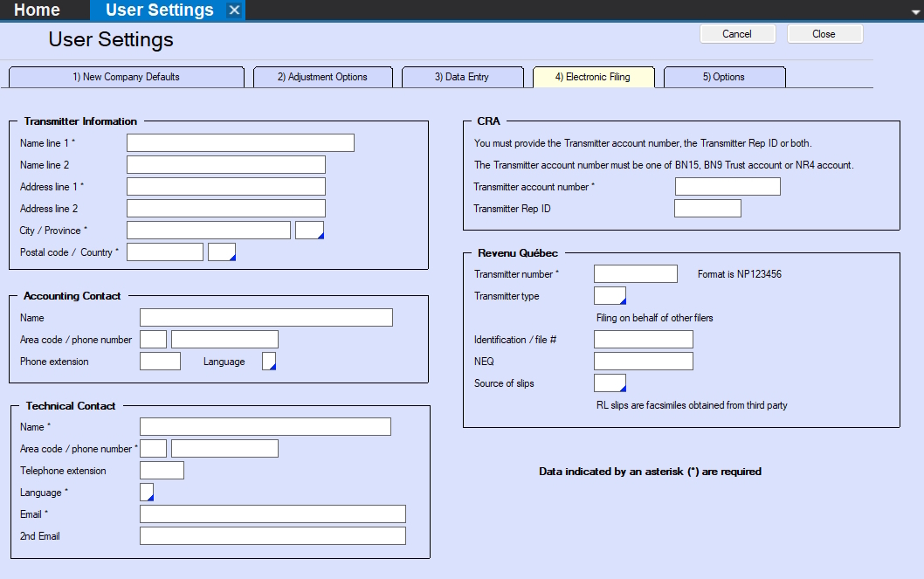Screen dimensions: 924x579
Task: Expand the Country dropdown beside Postal code
Action: click(222, 252)
